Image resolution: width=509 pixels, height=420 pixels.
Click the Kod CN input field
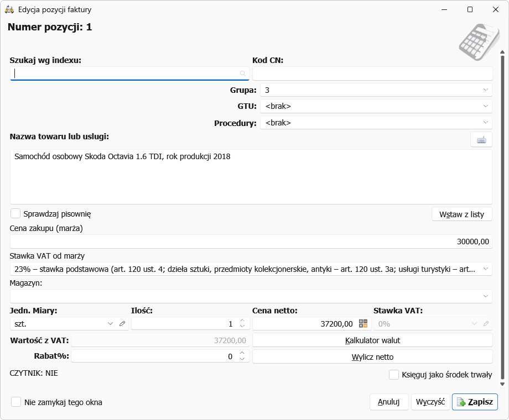(x=372, y=73)
